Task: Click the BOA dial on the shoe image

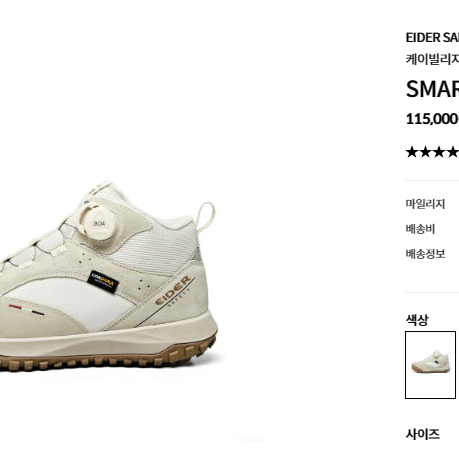Action: [99, 223]
